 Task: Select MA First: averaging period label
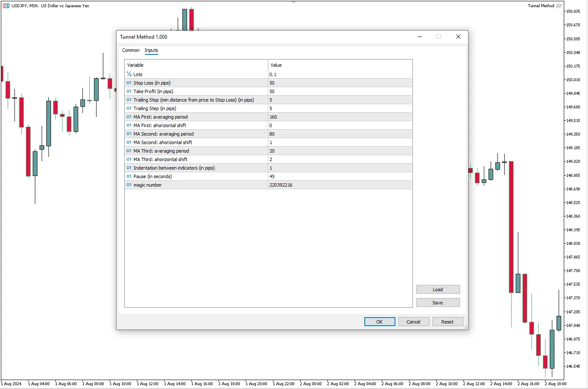[x=161, y=117]
